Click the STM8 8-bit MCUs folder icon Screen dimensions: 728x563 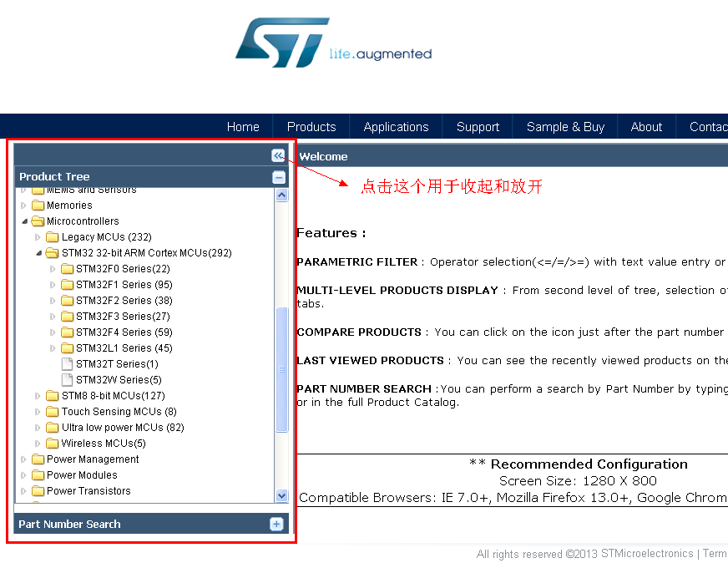pyautogui.click(x=53, y=396)
